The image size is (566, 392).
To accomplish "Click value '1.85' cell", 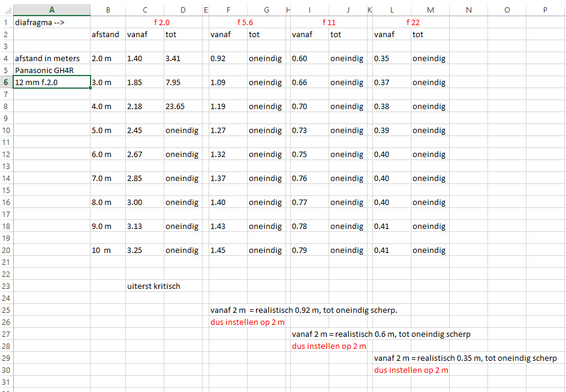I will 144,82.
